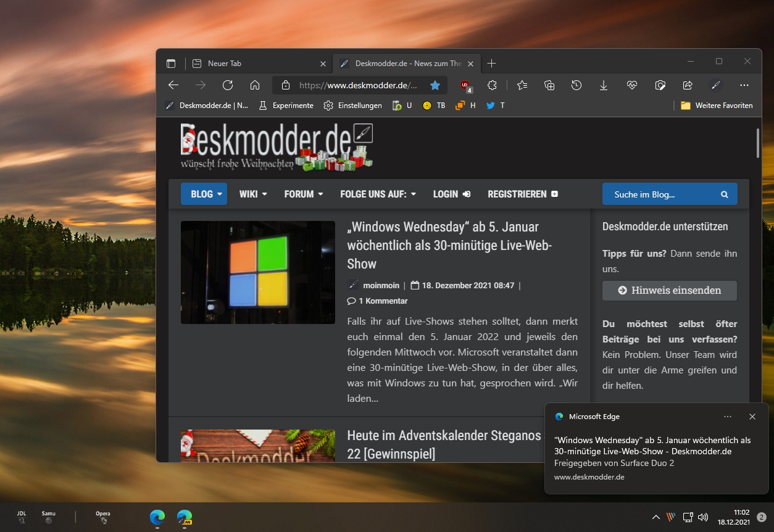The image size is (774, 532).
Task: Open the Adventskalender Steganos article headline
Action: [x=444, y=444]
